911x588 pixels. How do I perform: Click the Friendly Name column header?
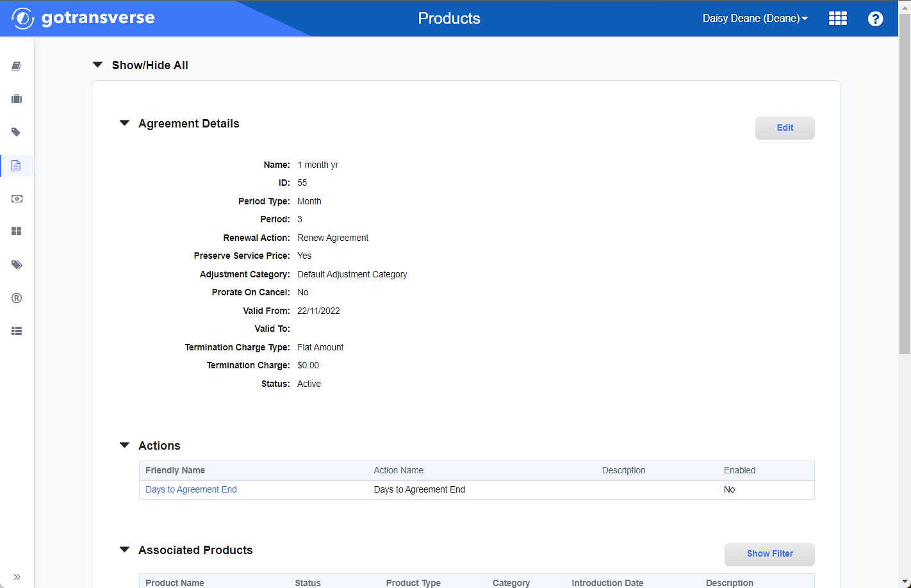click(x=175, y=470)
